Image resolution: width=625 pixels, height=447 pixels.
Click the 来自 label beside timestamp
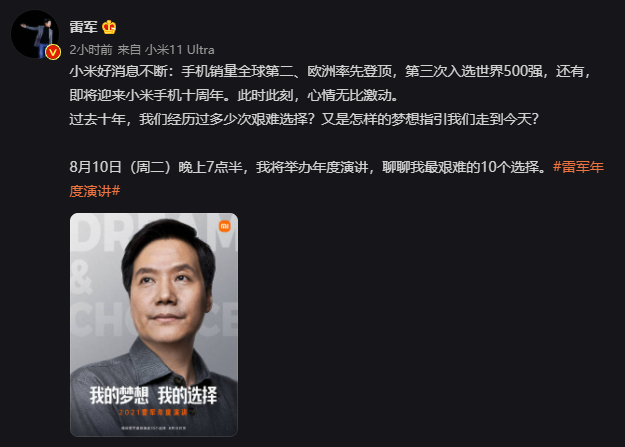[129, 50]
